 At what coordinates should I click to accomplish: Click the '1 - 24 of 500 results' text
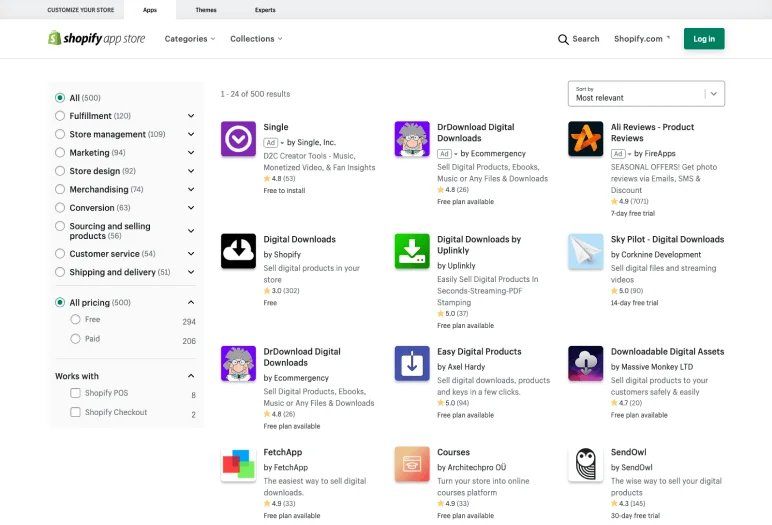point(256,94)
